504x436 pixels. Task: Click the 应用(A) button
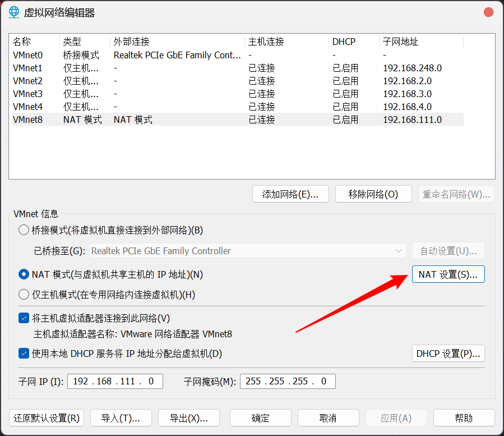(x=396, y=417)
